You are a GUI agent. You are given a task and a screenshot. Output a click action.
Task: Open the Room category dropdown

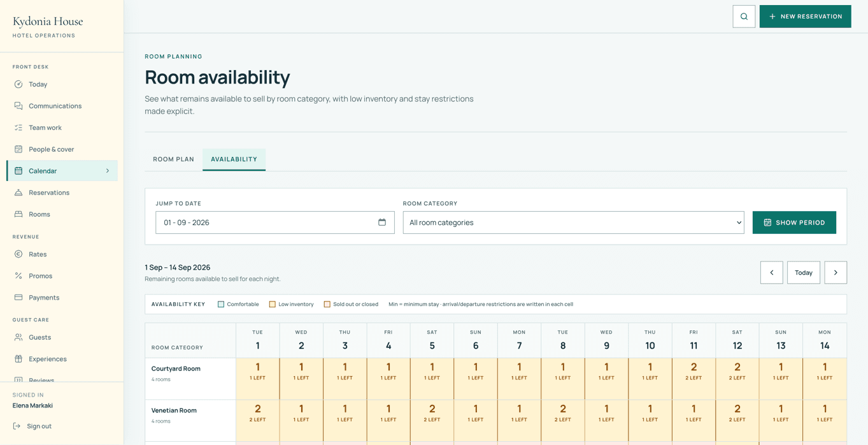click(x=573, y=222)
